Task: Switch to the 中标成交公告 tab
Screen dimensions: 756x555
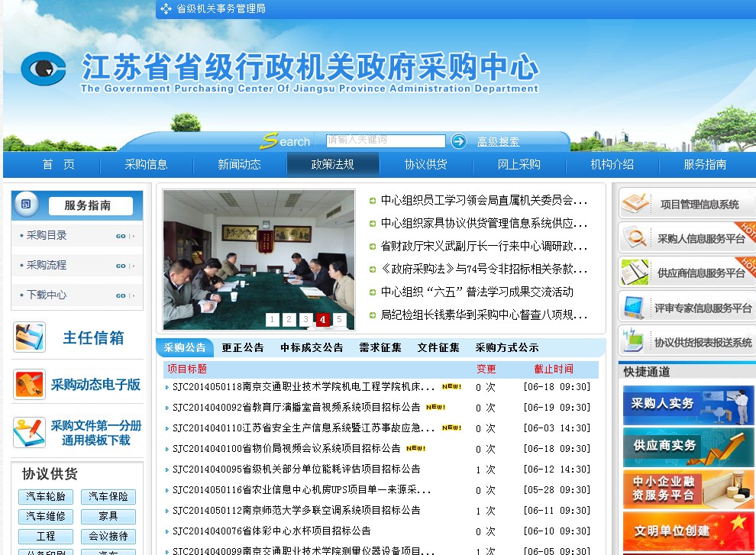Action: click(312, 347)
